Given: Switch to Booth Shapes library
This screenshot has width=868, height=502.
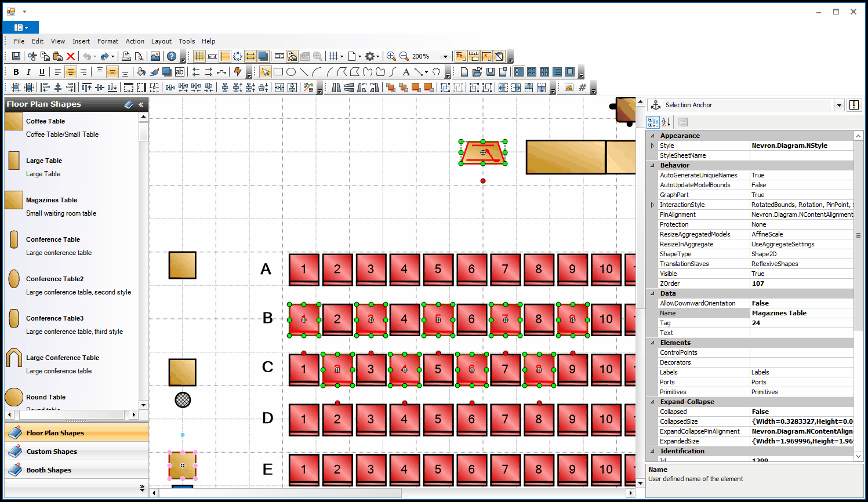Looking at the screenshot, I should tap(77, 470).
